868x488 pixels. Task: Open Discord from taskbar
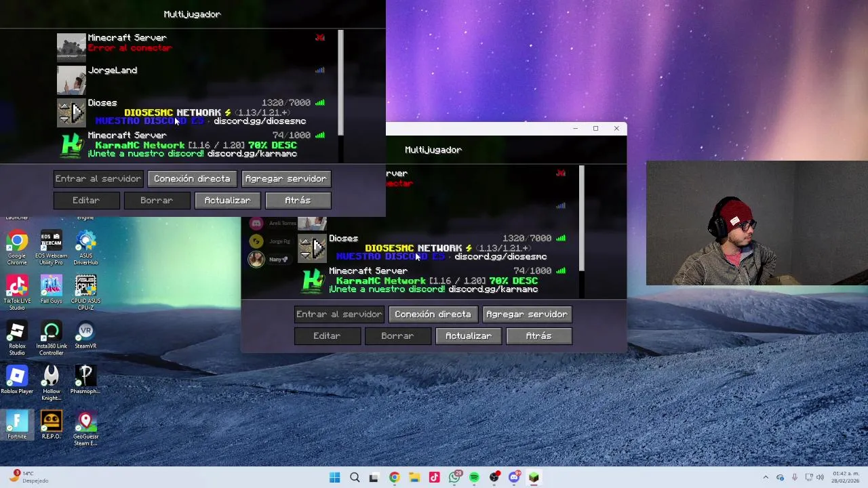pyautogui.click(x=514, y=477)
